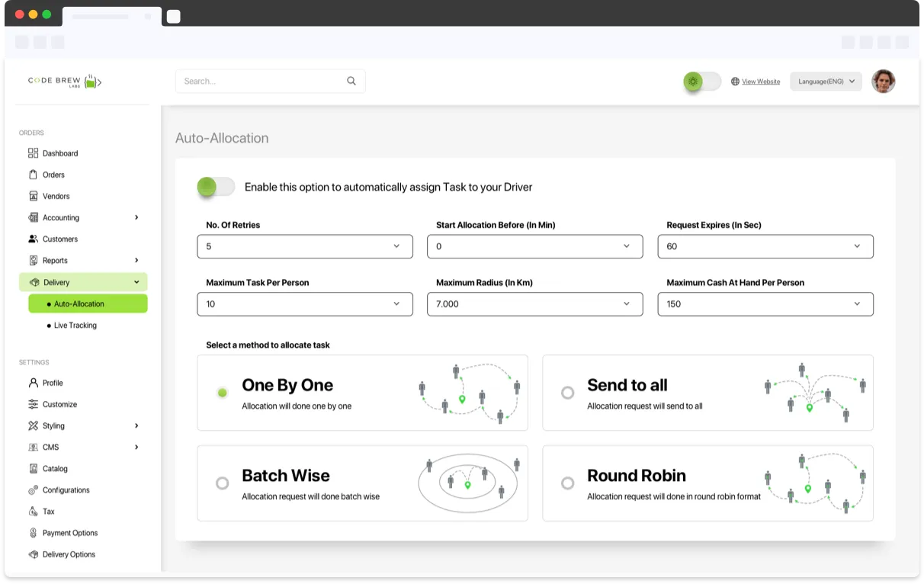924x584 pixels.
Task: Click the Customers people icon
Action: pos(33,239)
